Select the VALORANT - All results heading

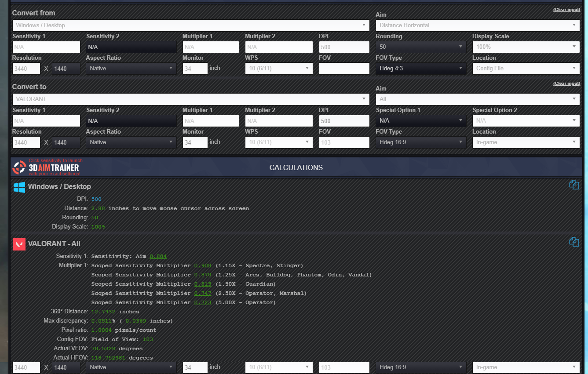point(54,243)
